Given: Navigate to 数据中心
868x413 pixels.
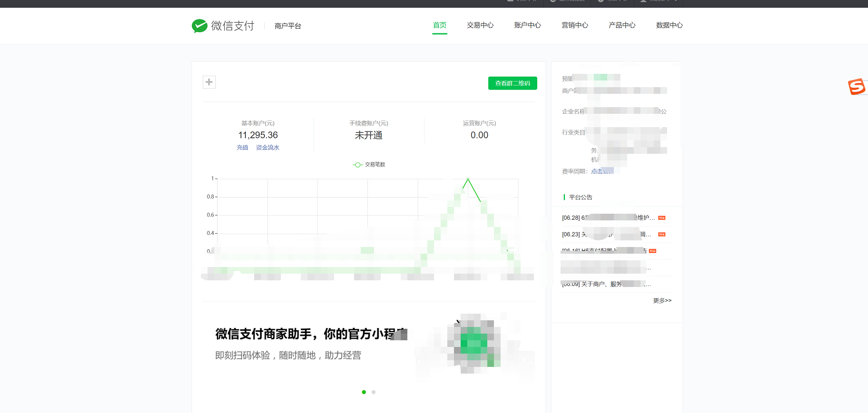Looking at the screenshot, I should 669,25.
